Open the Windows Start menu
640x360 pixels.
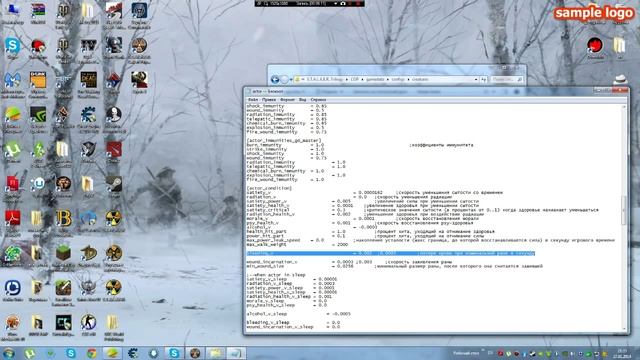9,353
